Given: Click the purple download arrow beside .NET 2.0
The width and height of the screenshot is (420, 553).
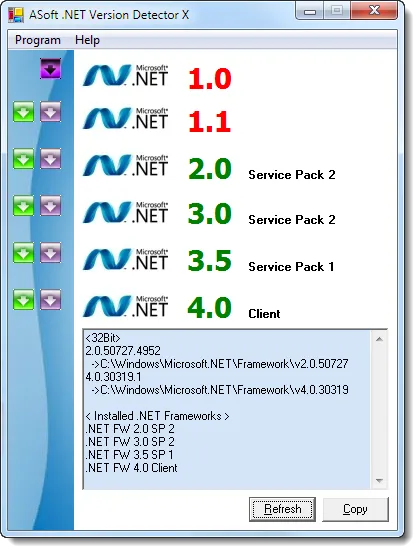Looking at the screenshot, I should pos(50,158).
